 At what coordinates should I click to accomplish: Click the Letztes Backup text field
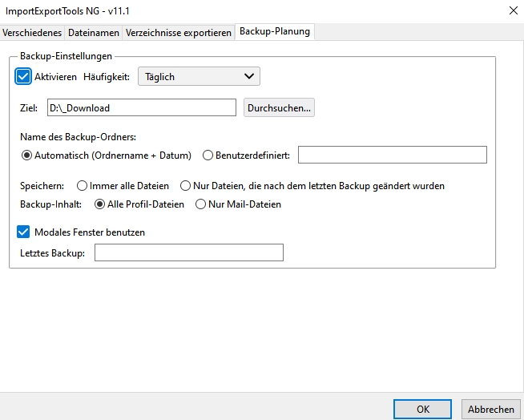(188, 253)
